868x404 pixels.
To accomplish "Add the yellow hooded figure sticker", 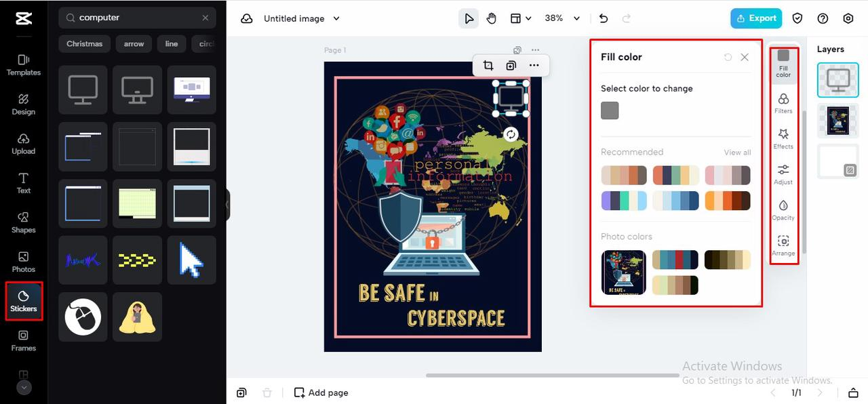I will coord(137,317).
